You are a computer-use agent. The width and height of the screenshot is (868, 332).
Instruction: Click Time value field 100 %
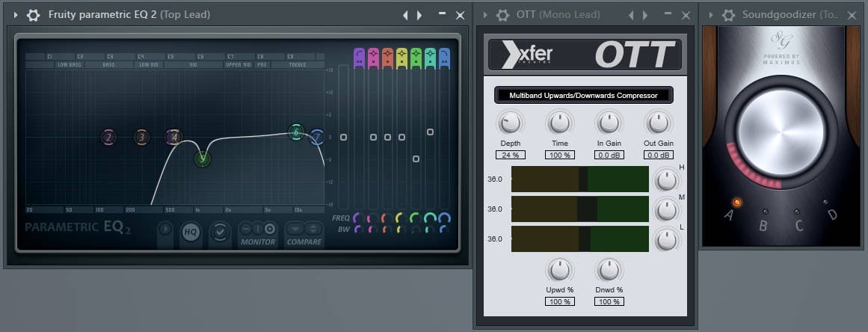coord(560,155)
